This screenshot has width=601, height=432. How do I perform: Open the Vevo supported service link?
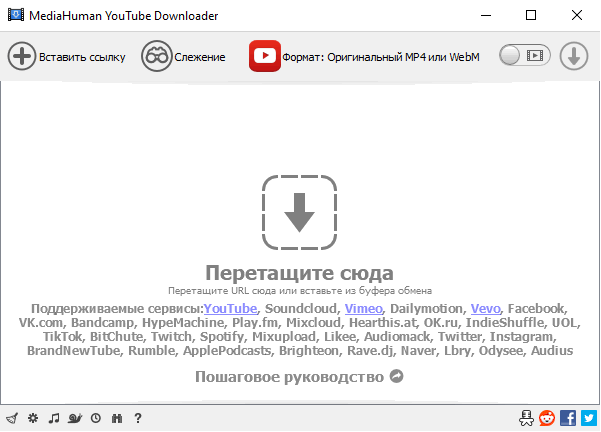485,309
